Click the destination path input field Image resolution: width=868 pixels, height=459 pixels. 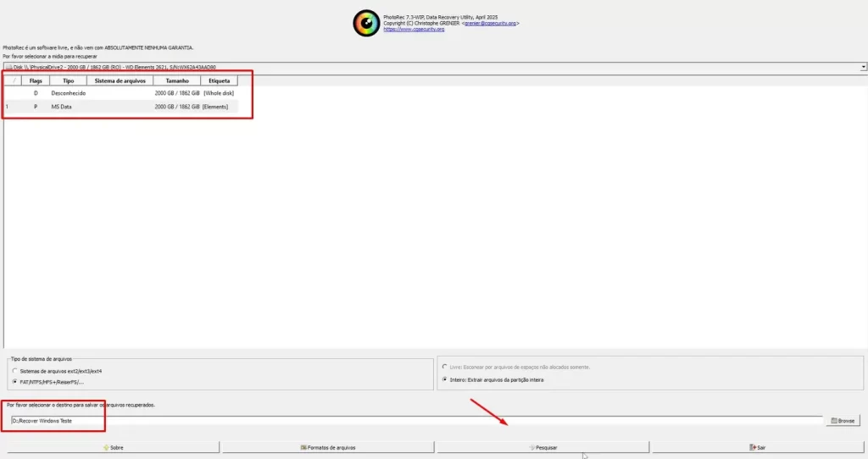415,420
